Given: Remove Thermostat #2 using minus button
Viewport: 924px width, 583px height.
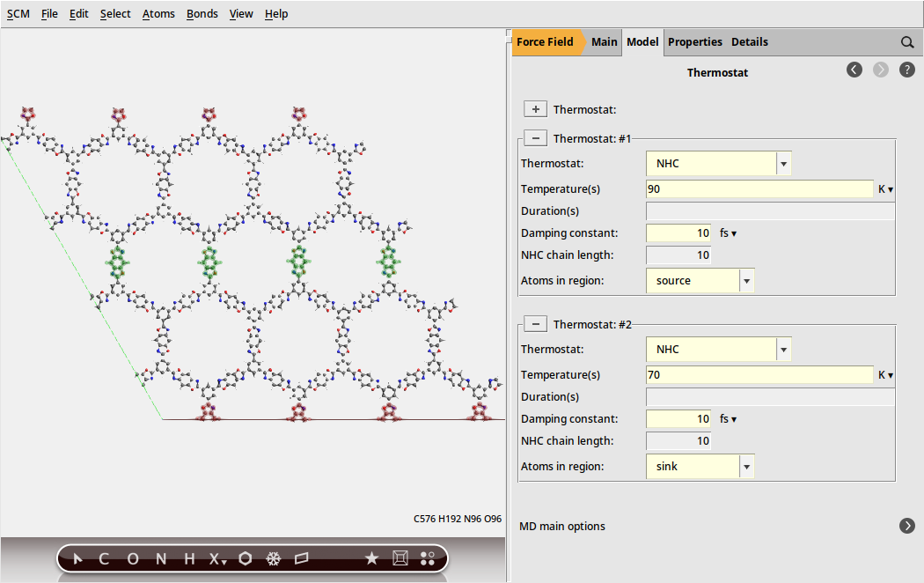Looking at the screenshot, I should (535, 324).
